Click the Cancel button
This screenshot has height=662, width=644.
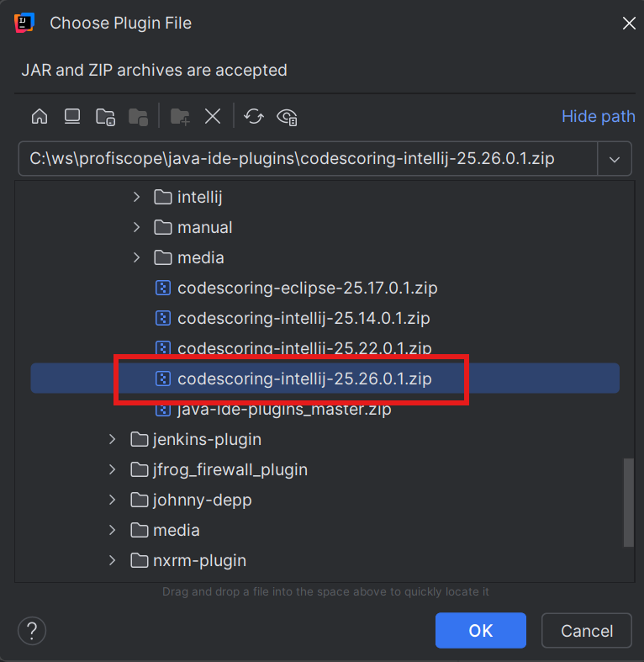(x=587, y=630)
